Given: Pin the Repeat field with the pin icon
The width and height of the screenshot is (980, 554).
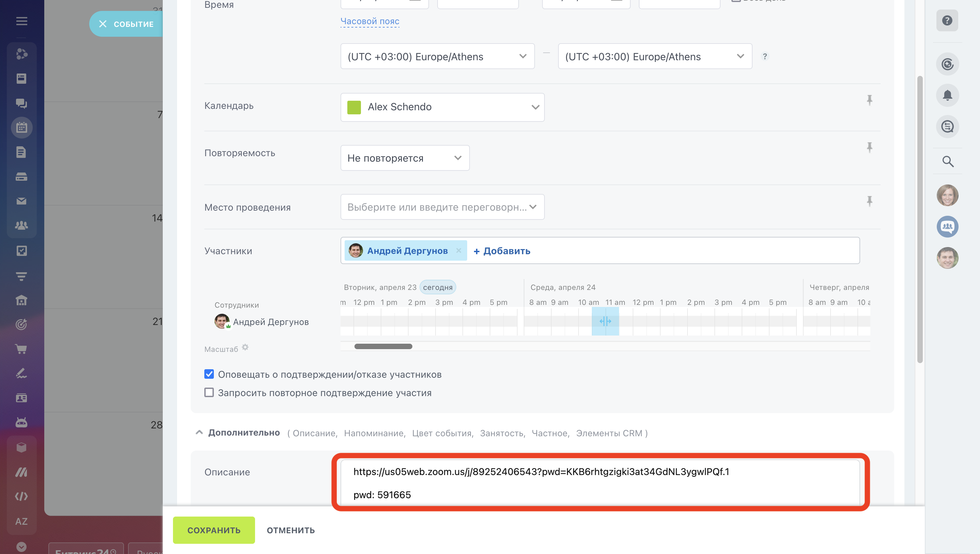Looking at the screenshot, I should pos(869,147).
